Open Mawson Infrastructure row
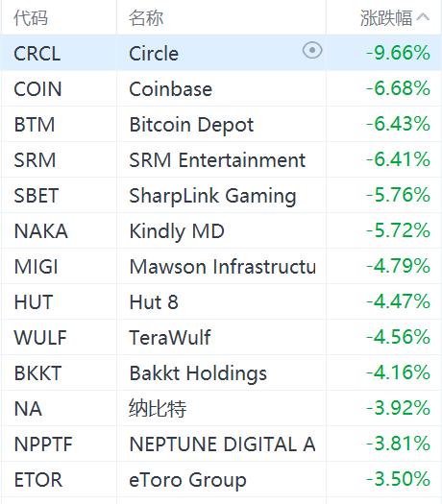Image resolution: width=442 pixels, height=504 pixels. [x=221, y=267]
